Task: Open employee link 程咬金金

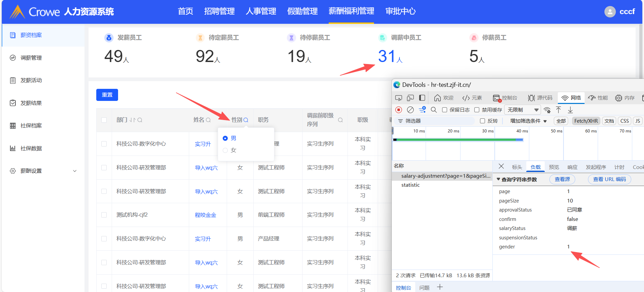Action: click(205, 215)
